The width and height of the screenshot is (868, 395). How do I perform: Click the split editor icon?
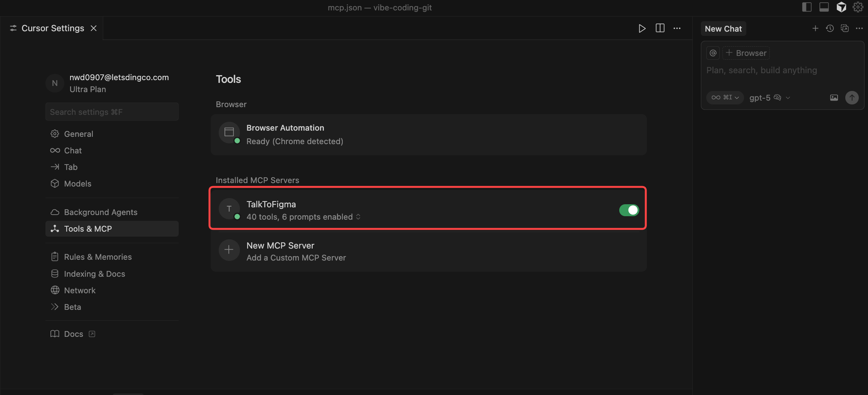tap(660, 29)
